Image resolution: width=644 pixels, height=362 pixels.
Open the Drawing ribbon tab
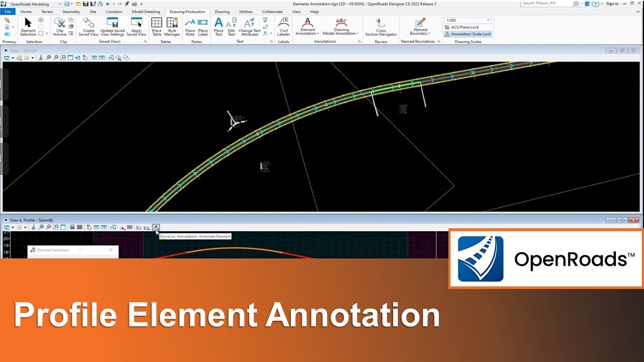222,12
